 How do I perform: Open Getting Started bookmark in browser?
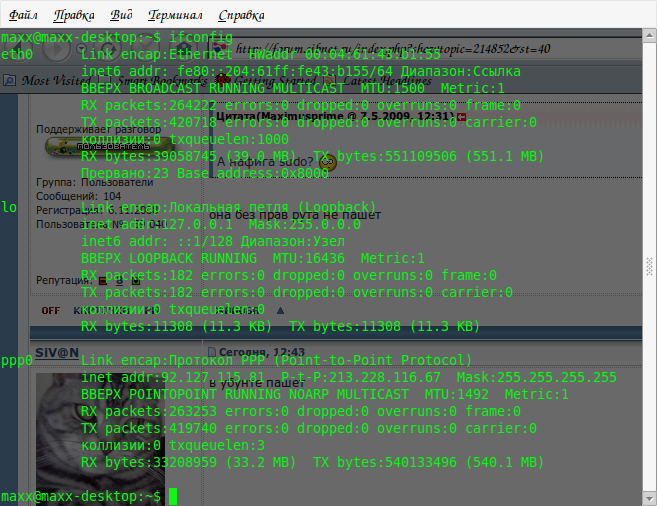[x=266, y=80]
